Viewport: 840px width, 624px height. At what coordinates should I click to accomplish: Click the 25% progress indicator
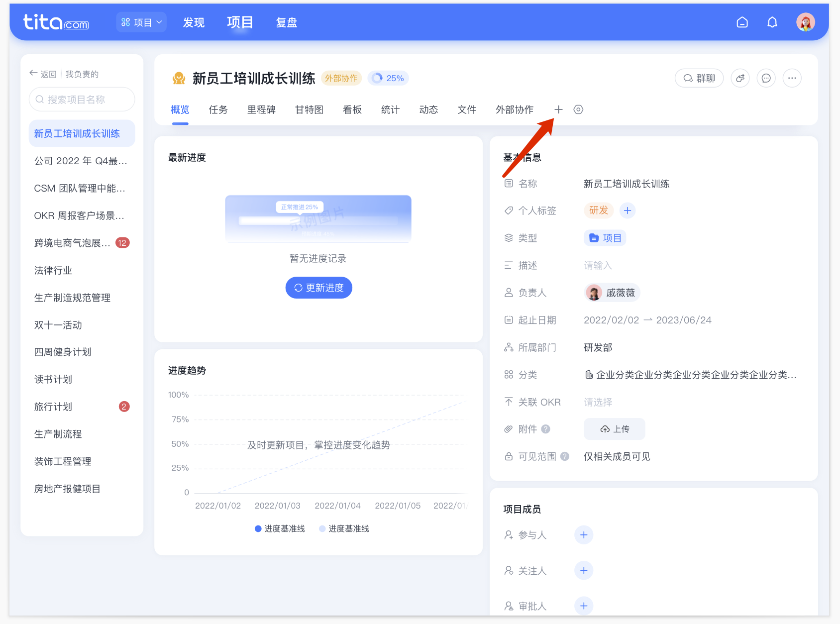[x=388, y=78]
